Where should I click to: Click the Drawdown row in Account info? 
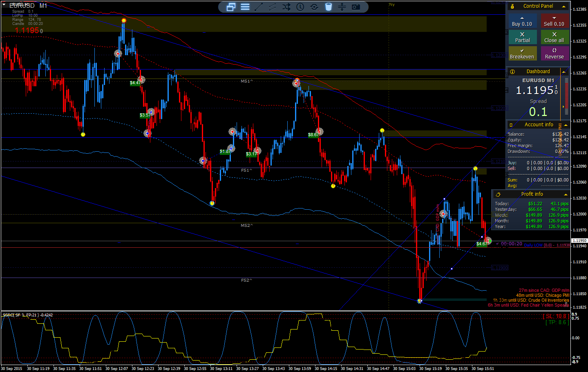pyautogui.click(x=538, y=151)
